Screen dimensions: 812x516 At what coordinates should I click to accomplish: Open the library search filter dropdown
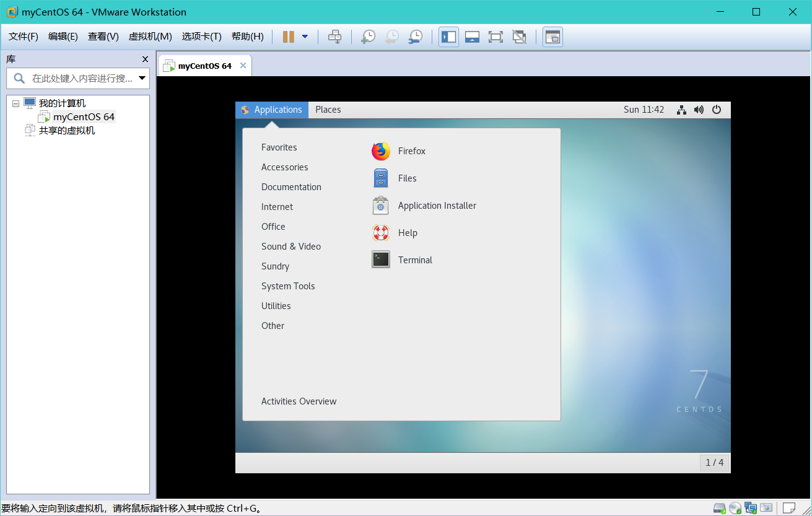142,79
